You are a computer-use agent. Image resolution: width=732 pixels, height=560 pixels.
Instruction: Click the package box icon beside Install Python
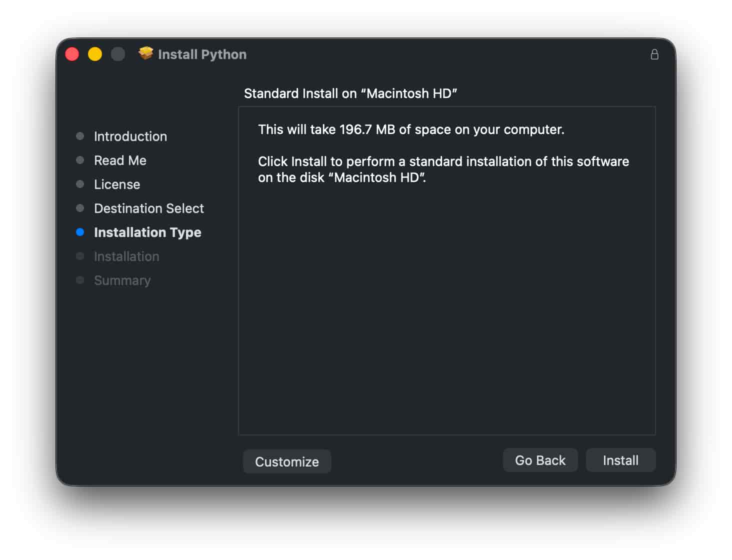tap(145, 53)
